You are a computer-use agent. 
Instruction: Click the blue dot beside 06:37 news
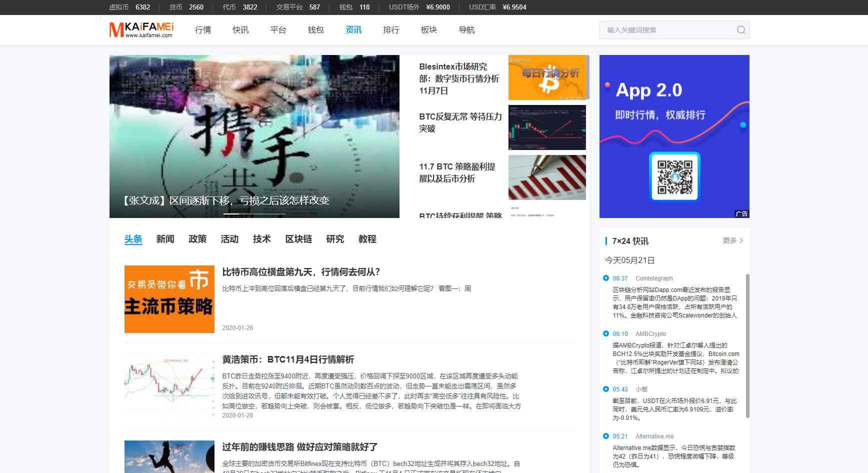[606, 278]
